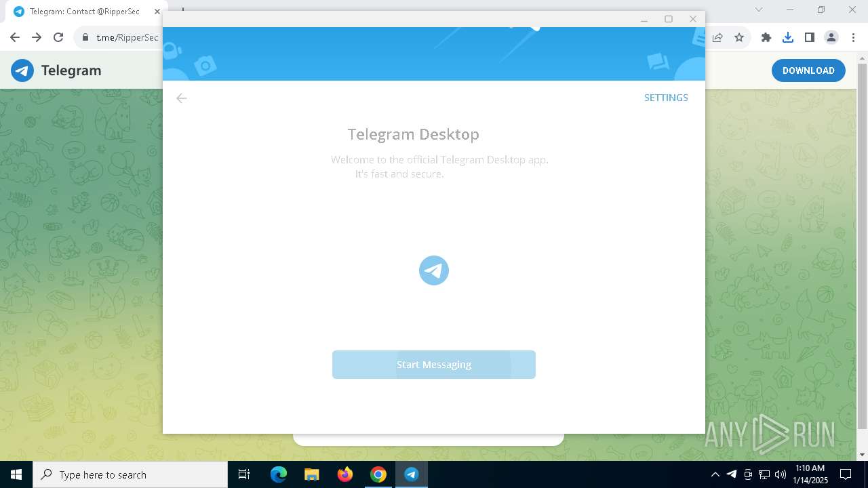Click the t.me/RipperSec address bar
The height and width of the screenshot is (488, 868).
127,37
